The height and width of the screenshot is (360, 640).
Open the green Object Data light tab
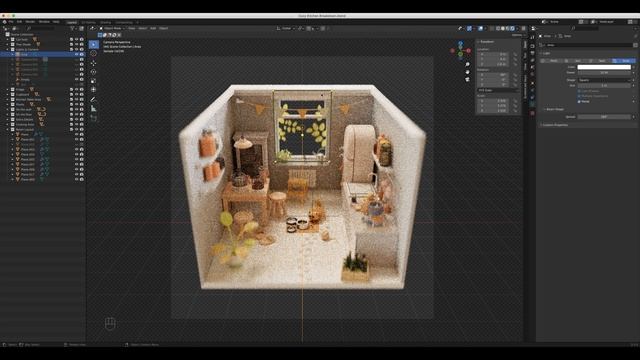(532, 104)
